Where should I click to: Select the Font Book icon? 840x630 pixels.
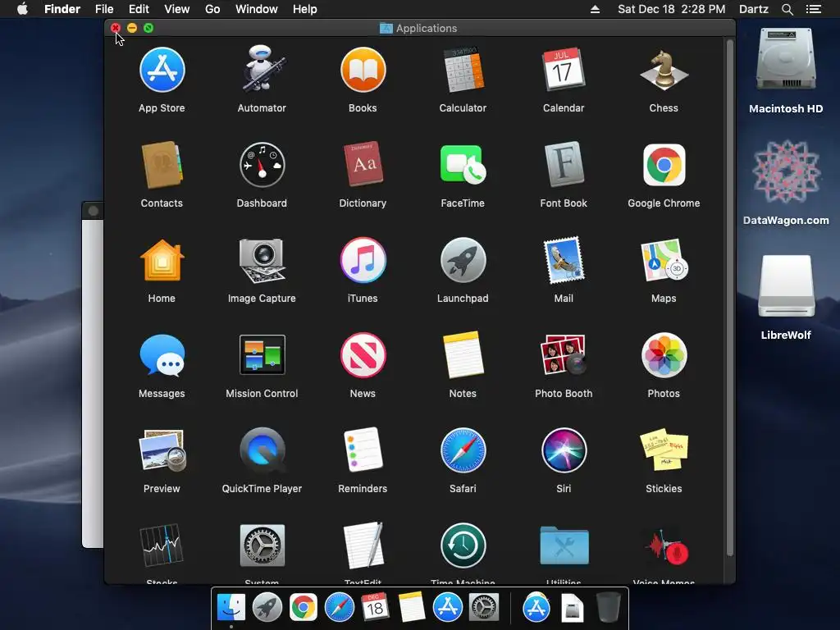(x=564, y=164)
